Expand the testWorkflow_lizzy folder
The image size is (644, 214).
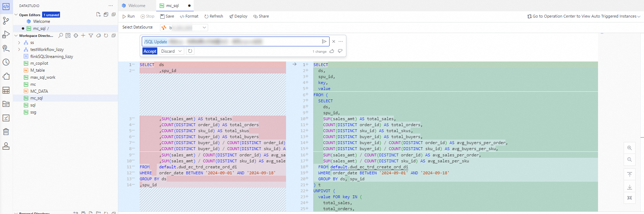coord(19,50)
